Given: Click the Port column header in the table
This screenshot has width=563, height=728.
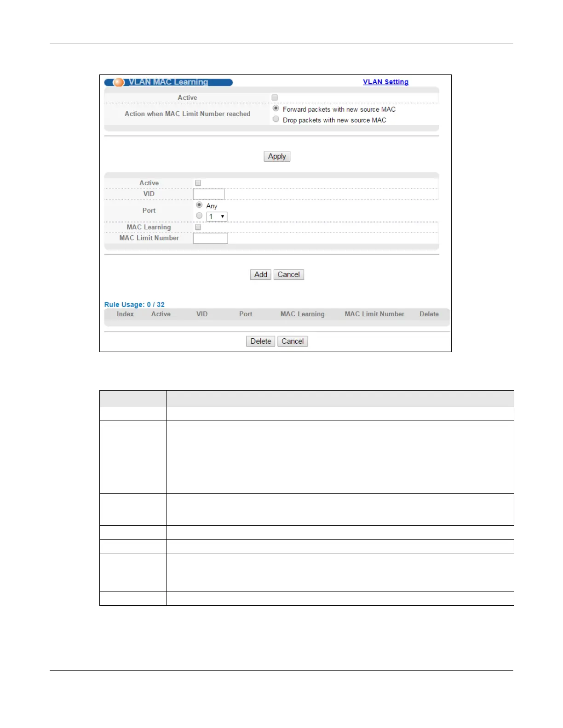Looking at the screenshot, I should click(x=246, y=314).
